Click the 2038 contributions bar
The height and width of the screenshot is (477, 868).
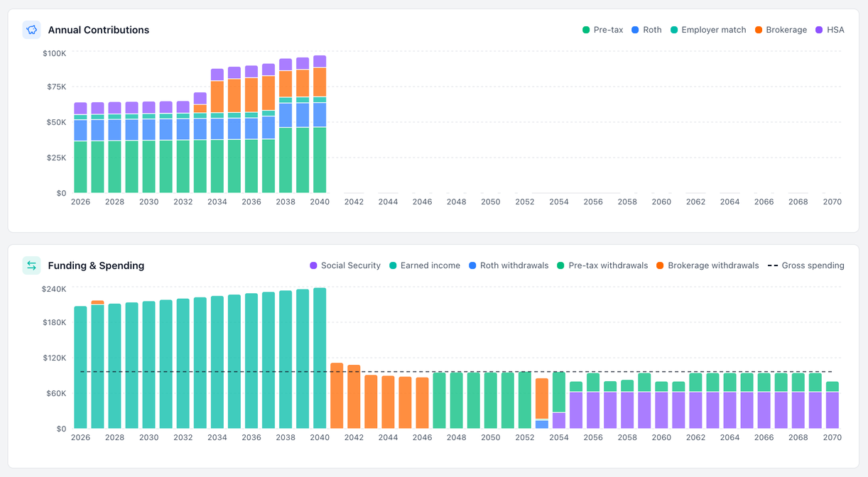point(286,126)
